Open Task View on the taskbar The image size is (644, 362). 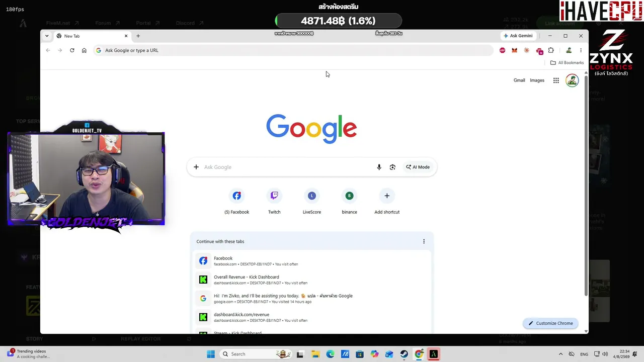pos(300,354)
